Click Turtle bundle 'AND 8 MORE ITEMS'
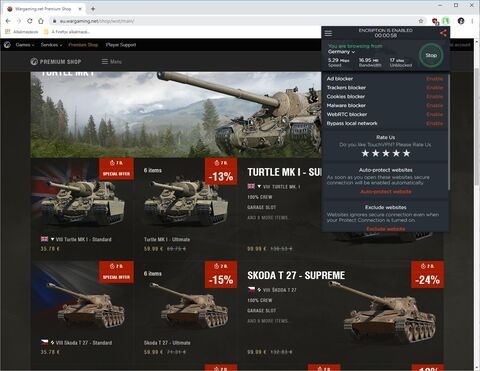 [x=268, y=218]
